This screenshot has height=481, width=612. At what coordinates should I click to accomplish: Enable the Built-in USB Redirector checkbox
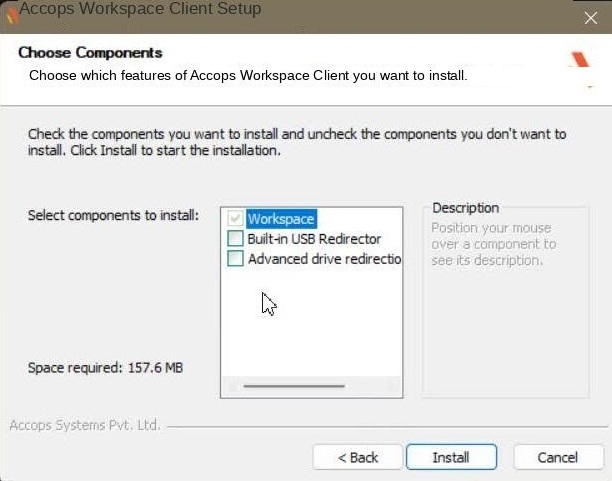(235, 238)
